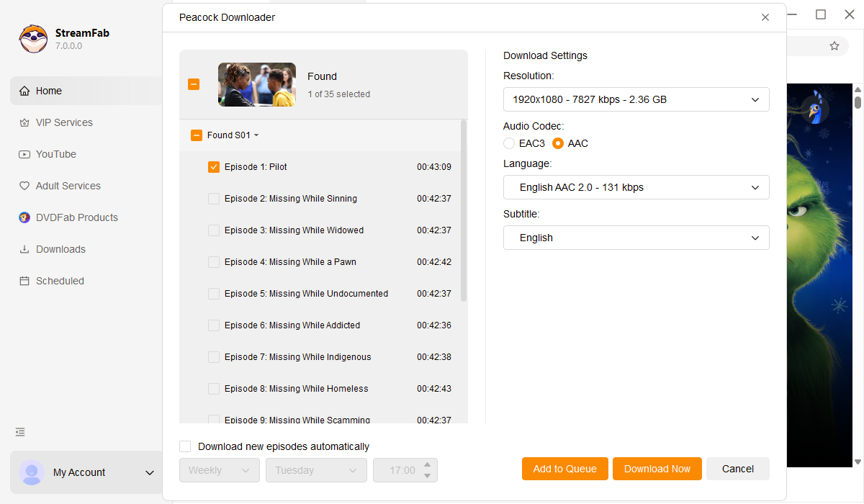Uncheck Episode 1: Pilot checkbox
This screenshot has height=504, width=864.
(x=214, y=167)
